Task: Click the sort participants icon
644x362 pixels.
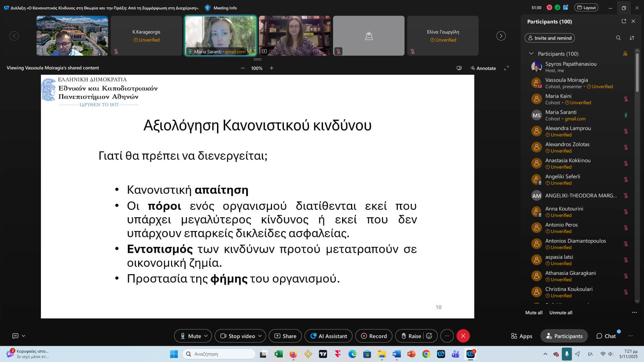Action: click(632, 38)
